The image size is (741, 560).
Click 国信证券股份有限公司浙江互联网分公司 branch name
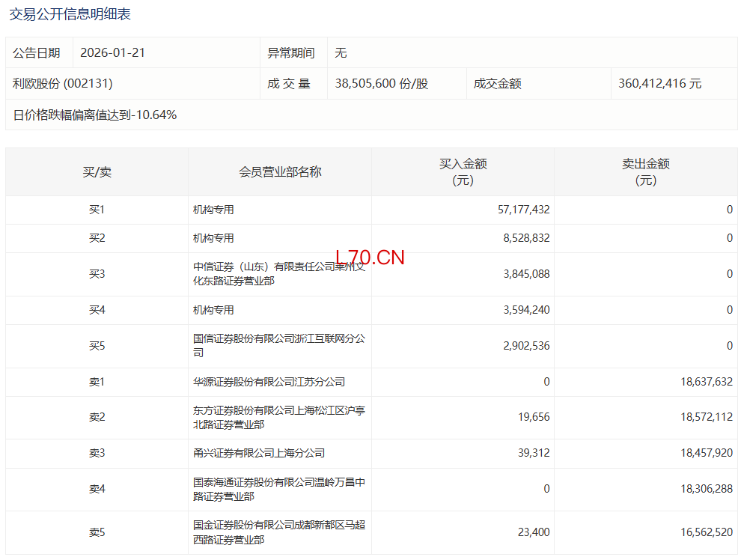[x=278, y=346]
